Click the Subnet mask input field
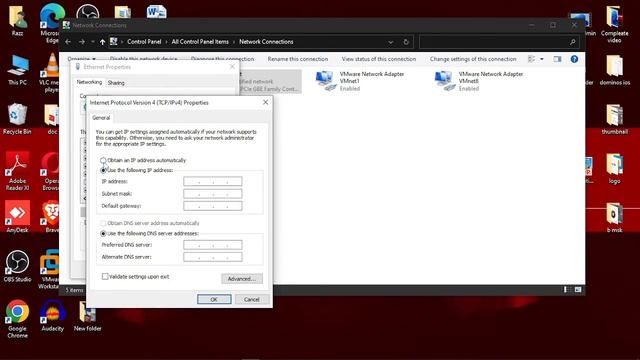The image size is (640, 360). 213,193
